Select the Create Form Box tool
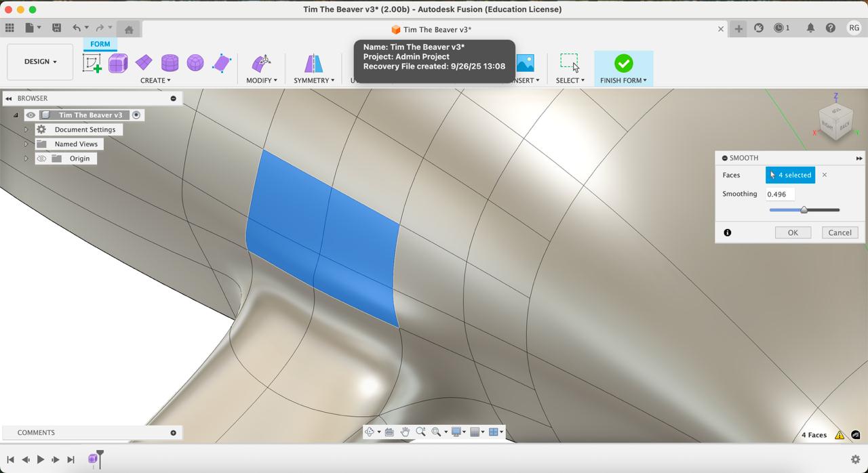Viewport: 868px width, 473px height. point(118,63)
